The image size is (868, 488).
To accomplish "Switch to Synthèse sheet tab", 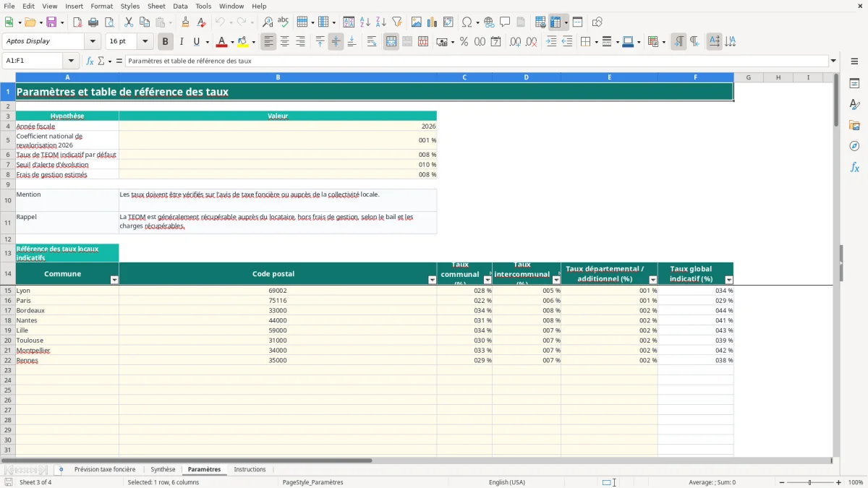I will click(163, 469).
